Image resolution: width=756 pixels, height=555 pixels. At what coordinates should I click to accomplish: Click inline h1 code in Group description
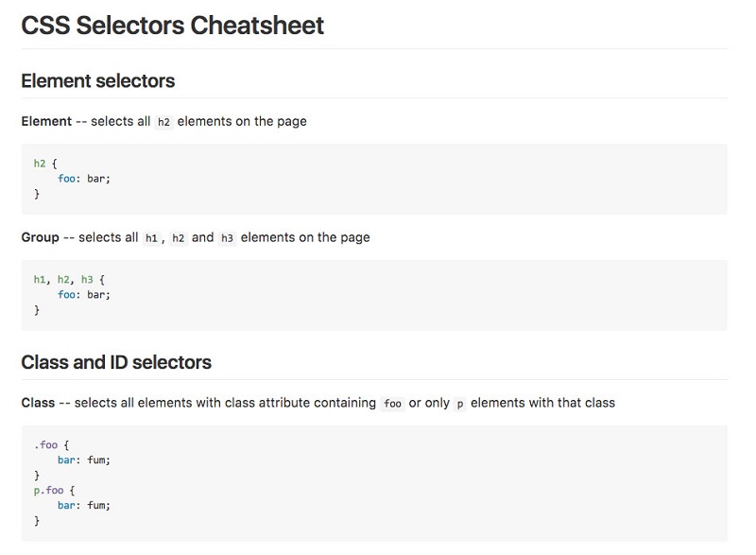click(x=151, y=238)
